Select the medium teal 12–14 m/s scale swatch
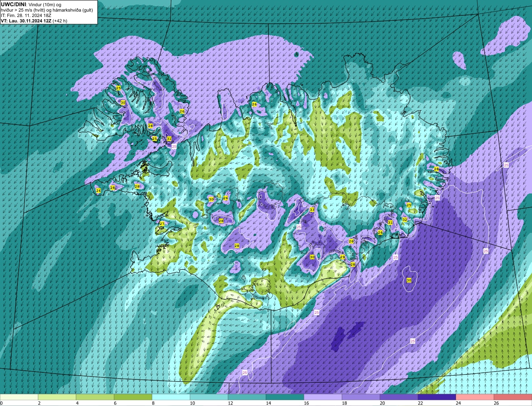The width and height of the screenshot is (532, 406). coord(247,397)
